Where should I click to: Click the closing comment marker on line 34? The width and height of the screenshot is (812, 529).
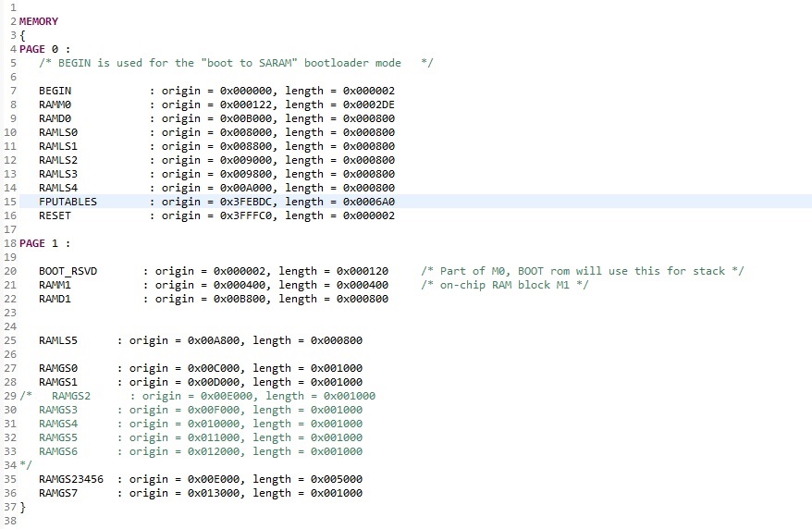[26, 465]
